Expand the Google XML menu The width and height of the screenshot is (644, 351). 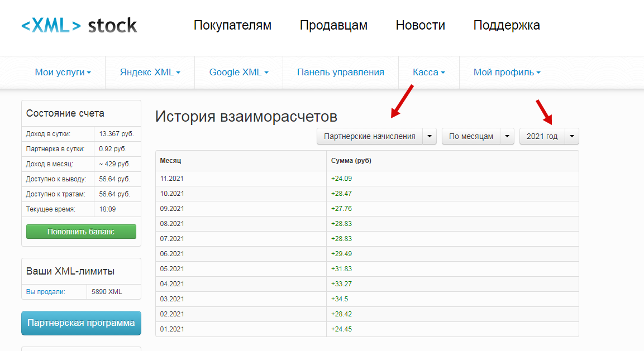coord(238,72)
